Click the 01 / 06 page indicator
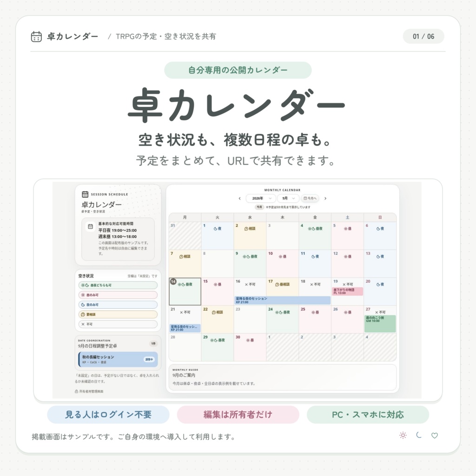Viewport: 476px width, 476px height. click(x=423, y=36)
